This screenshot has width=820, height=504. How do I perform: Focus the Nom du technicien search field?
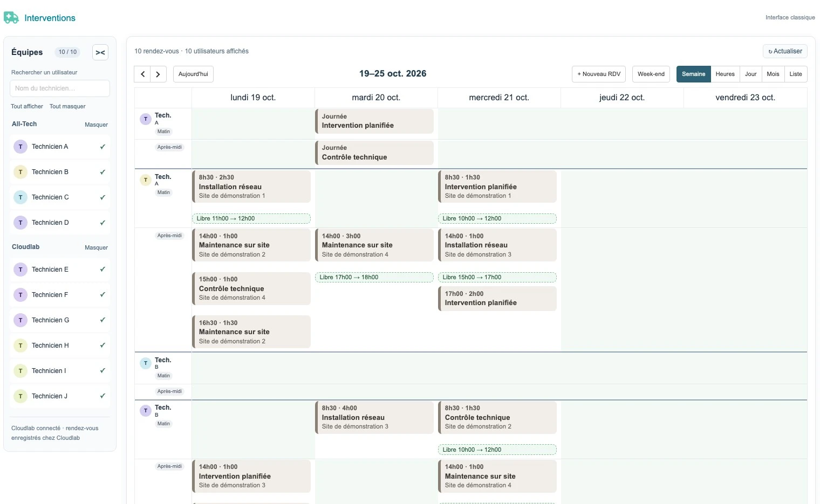(60, 88)
